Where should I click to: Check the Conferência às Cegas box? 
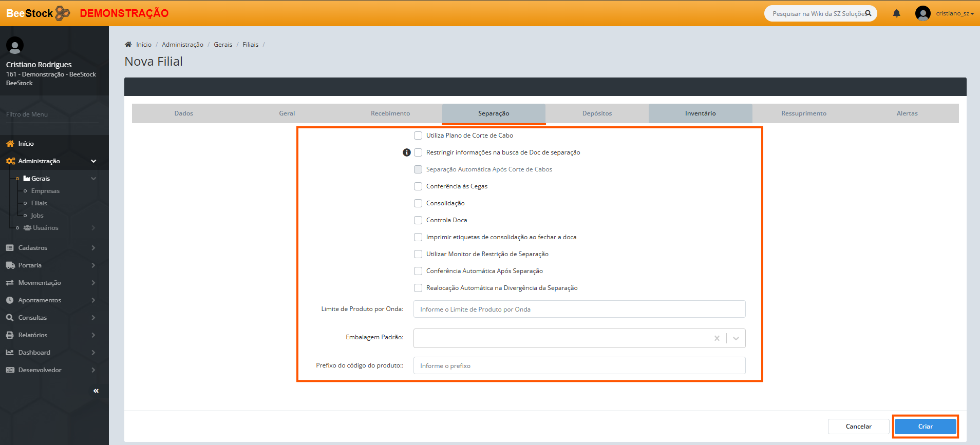[x=418, y=186]
